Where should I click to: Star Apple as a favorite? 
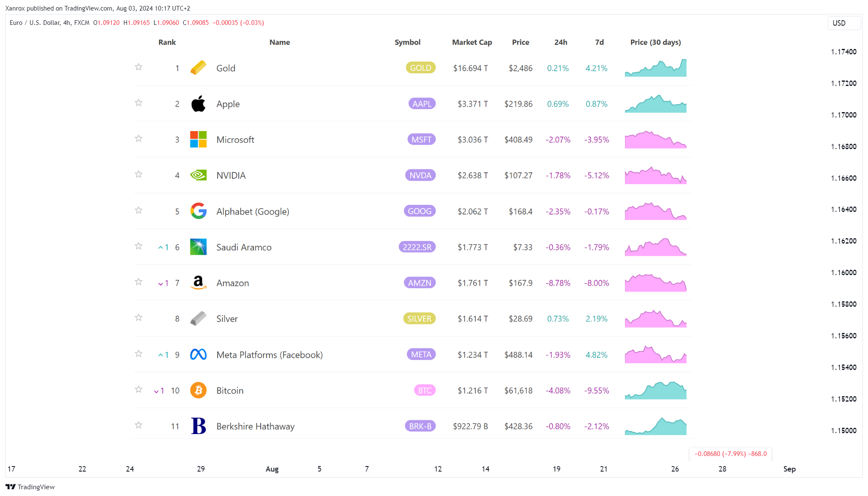coord(139,103)
